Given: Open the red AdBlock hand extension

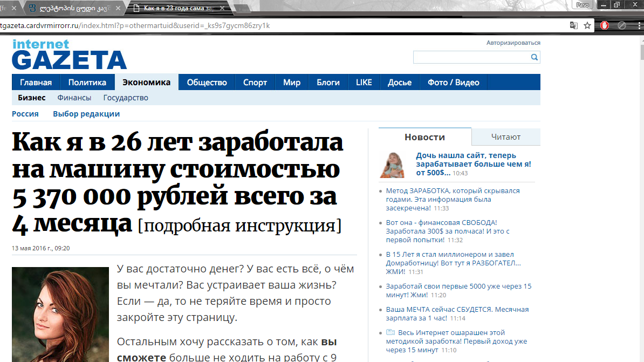Looking at the screenshot, I should (605, 25).
